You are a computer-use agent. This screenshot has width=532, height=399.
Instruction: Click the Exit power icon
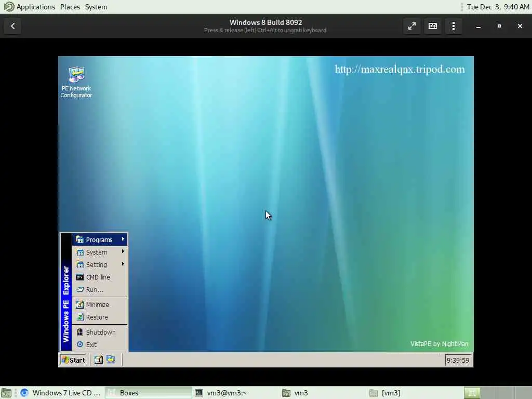79,344
